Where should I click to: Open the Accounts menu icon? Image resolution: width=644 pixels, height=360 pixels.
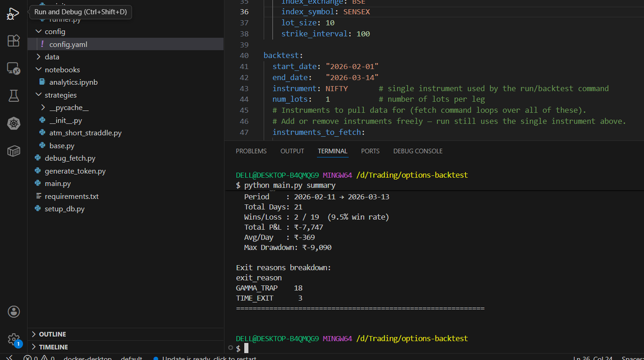(x=13, y=312)
